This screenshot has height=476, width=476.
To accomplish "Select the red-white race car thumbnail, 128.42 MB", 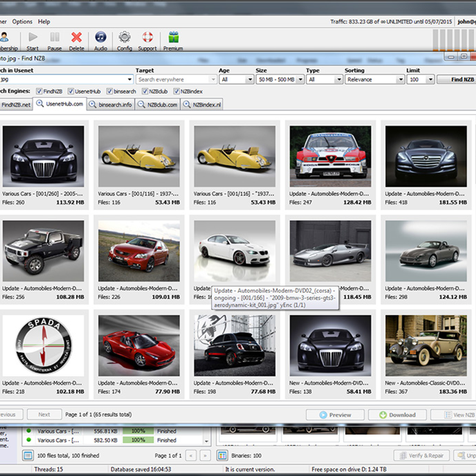I will tap(330, 156).
